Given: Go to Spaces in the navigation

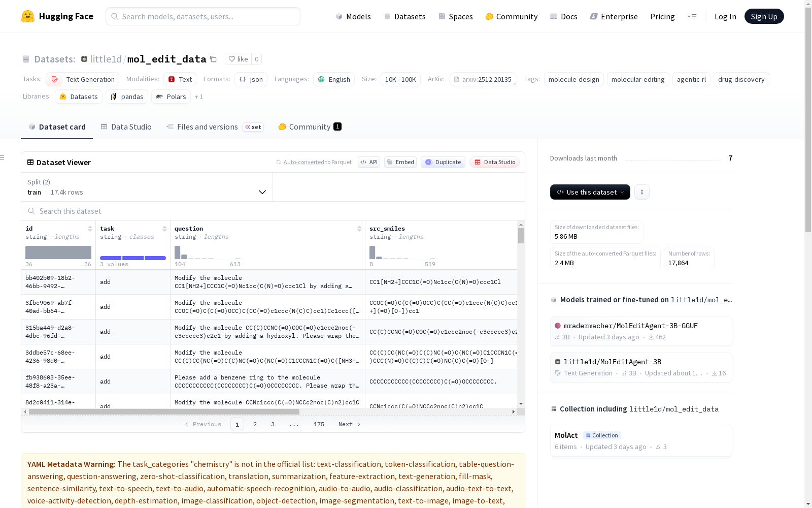Looking at the screenshot, I should pos(456,16).
